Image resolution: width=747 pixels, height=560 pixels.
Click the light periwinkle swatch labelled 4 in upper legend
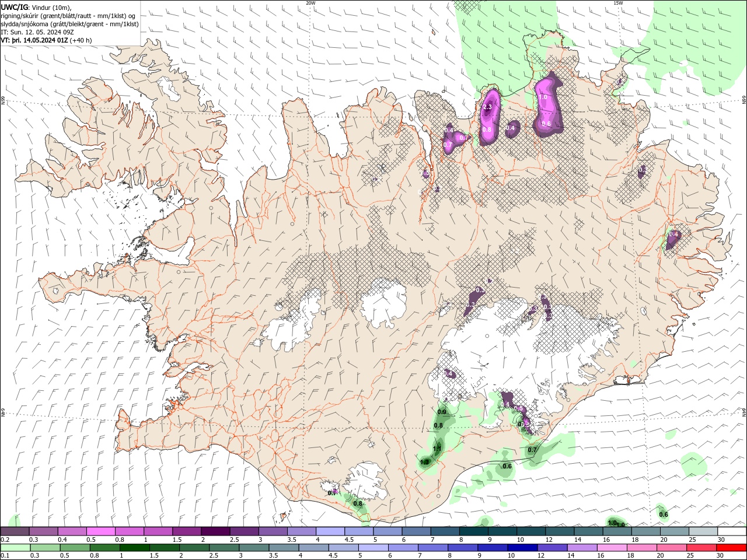tap(330, 531)
